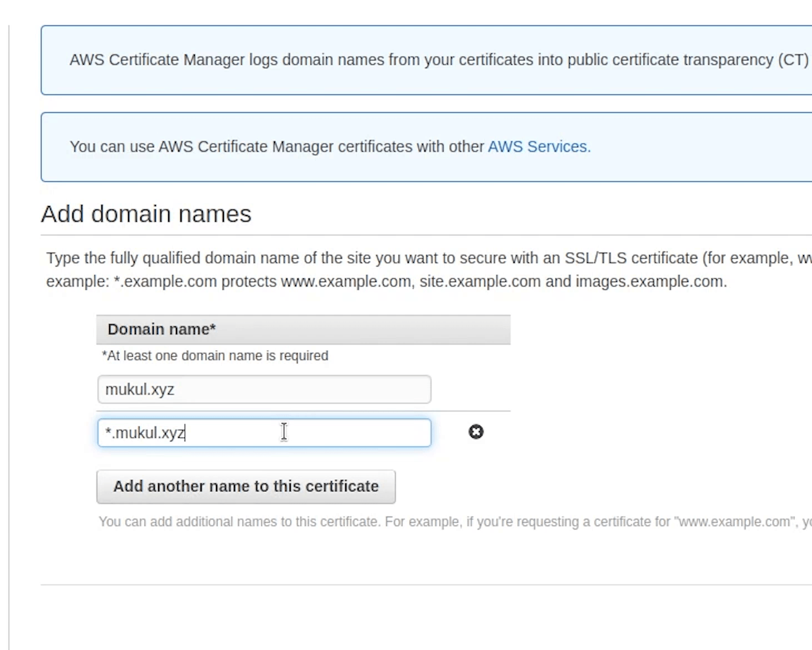Click 'site.example.com' in the wildcard example
812x650 pixels.
480,282
